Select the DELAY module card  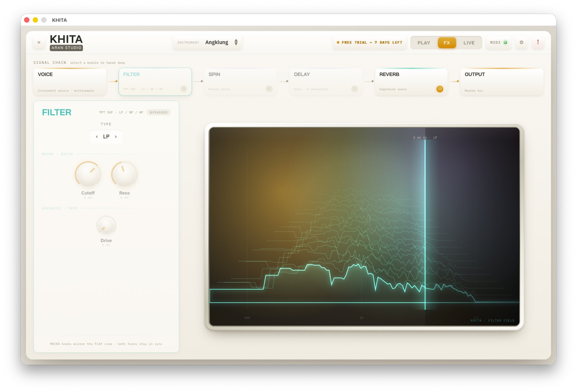coord(326,82)
